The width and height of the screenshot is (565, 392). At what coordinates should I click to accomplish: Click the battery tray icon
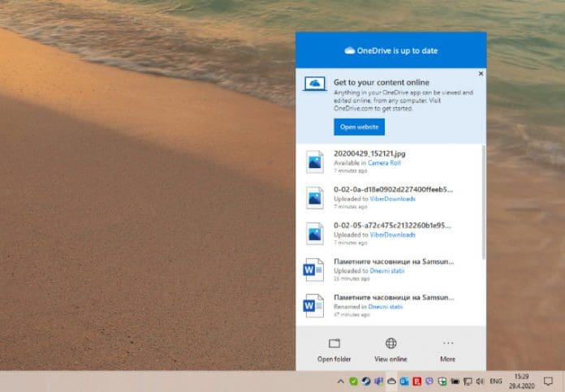[455, 381]
